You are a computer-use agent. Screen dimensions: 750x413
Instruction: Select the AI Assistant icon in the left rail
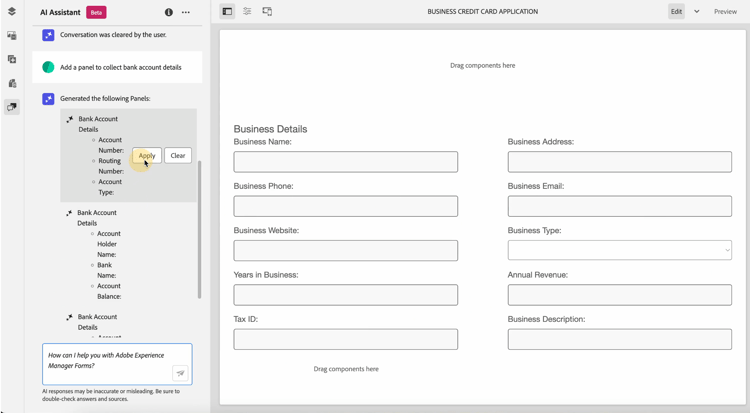point(12,107)
